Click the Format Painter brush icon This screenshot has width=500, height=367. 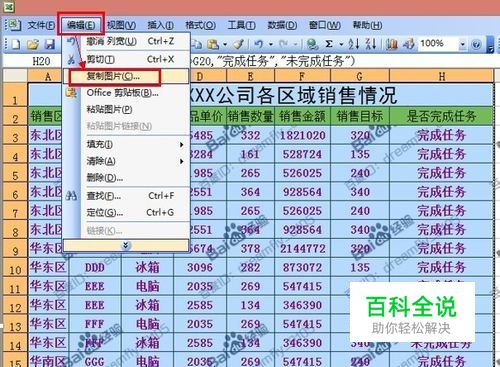[x=239, y=44]
